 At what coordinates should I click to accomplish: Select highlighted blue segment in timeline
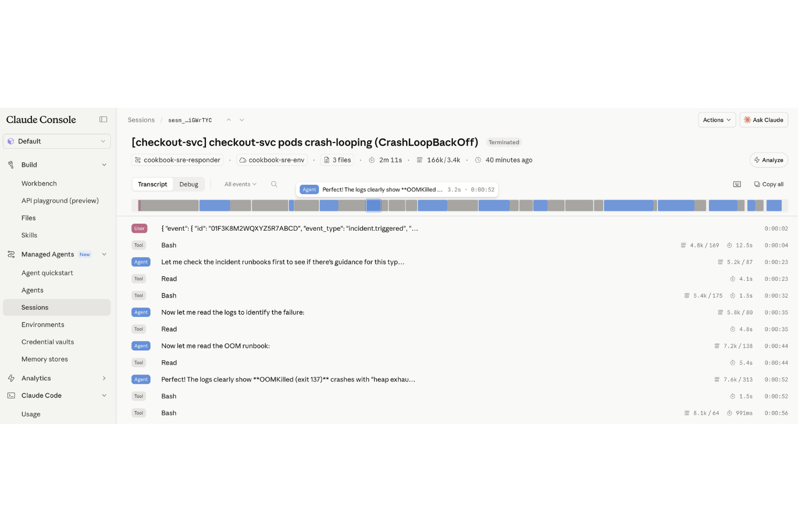374,205
